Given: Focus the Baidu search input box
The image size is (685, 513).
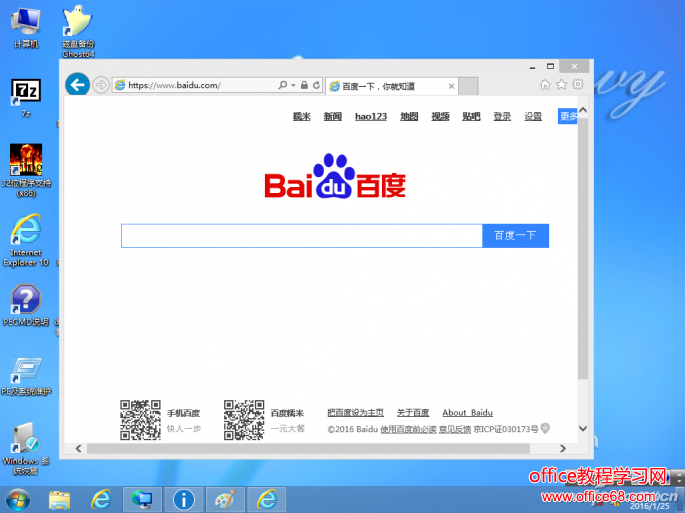Looking at the screenshot, I should [301, 236].
